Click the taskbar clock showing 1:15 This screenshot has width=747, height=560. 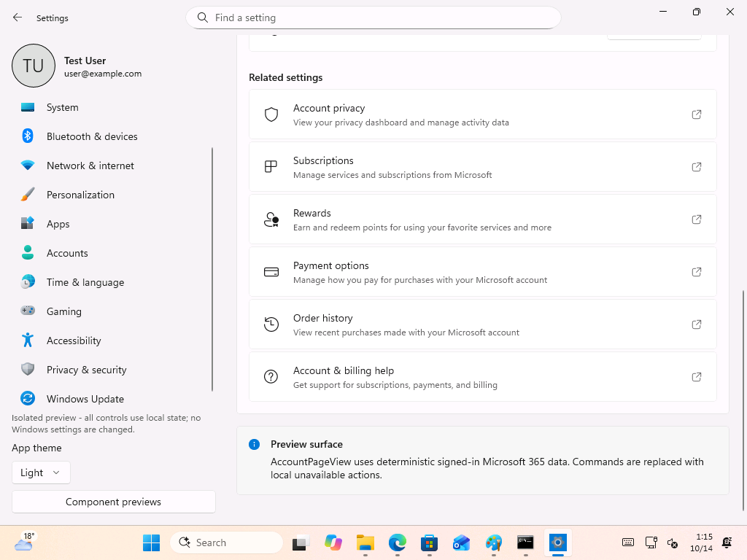click(702, 542)
